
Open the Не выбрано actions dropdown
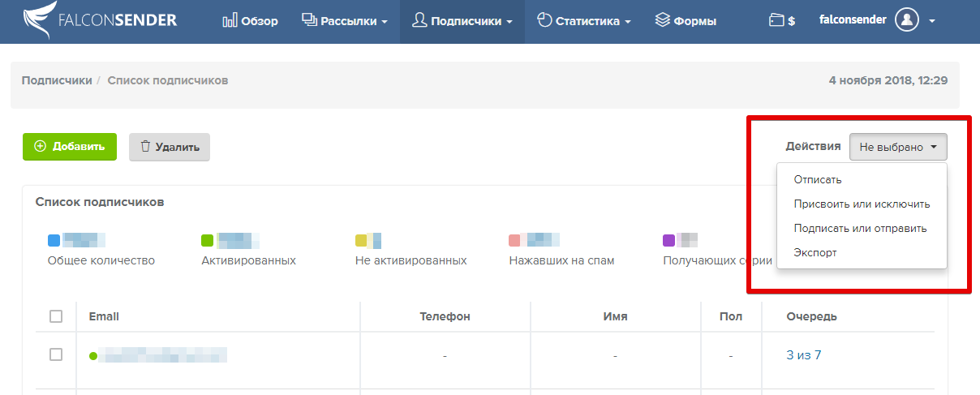898,147
